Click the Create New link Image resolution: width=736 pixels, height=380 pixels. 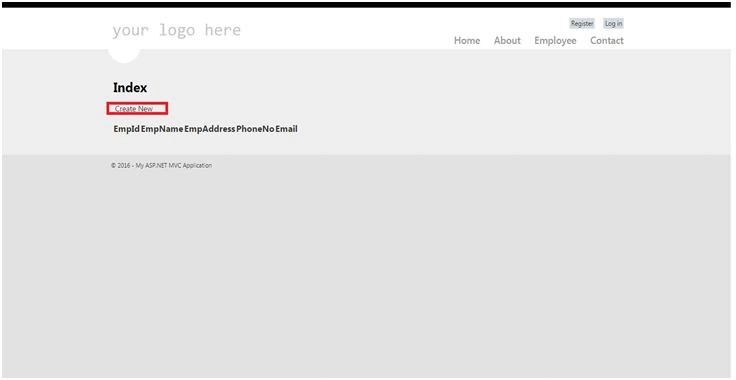[x=134, y=109]
